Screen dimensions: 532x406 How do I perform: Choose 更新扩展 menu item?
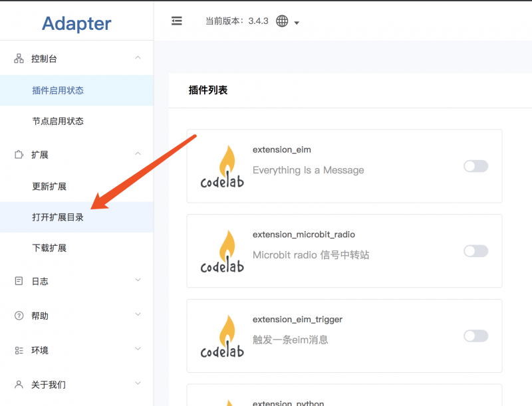click(76, 186)
